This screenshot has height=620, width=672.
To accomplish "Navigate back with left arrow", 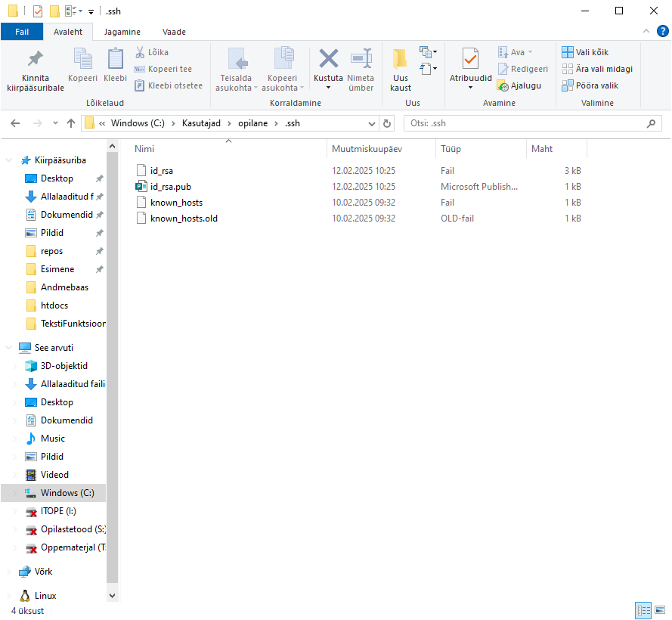I will click(x=15, y=123).
